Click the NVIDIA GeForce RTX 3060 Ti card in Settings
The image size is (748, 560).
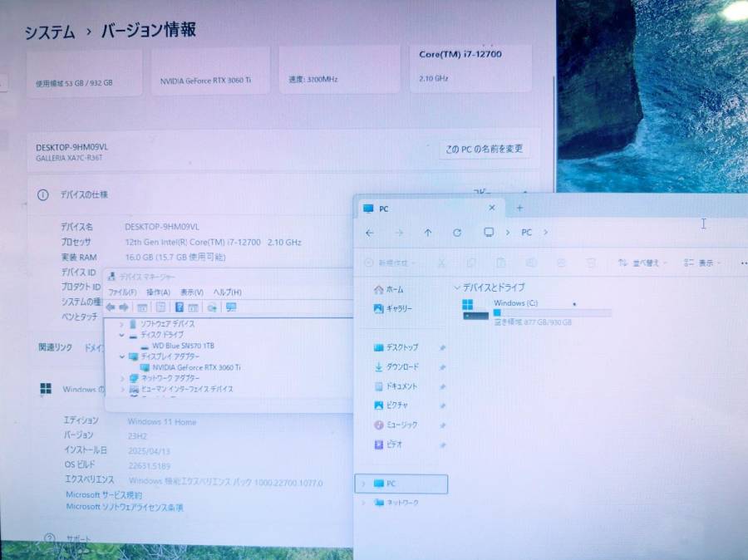210,71
